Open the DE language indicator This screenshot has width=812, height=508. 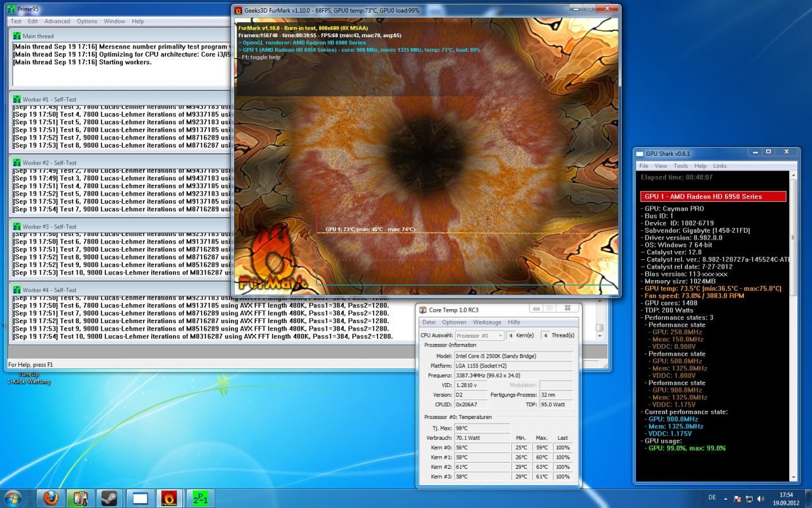coord(712,498)
